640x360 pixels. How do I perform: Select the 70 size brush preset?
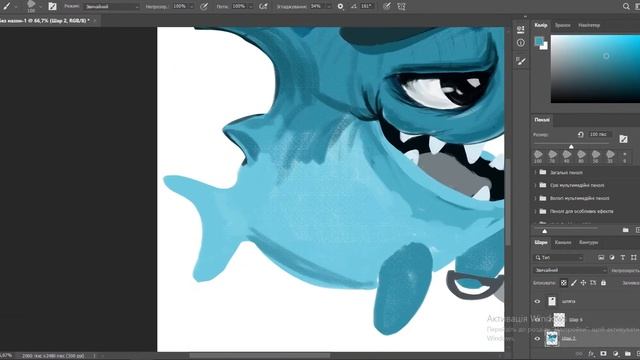point(552,156)
